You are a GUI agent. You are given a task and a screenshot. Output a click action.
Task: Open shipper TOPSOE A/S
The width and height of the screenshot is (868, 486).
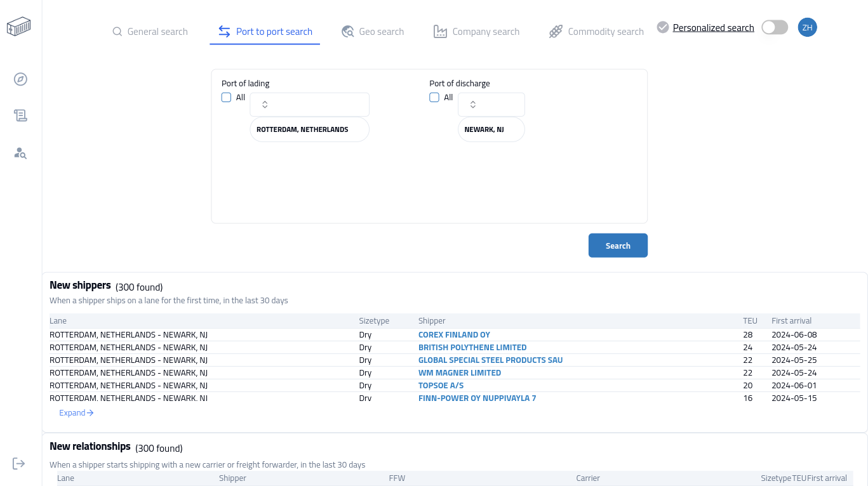point(441,386)
